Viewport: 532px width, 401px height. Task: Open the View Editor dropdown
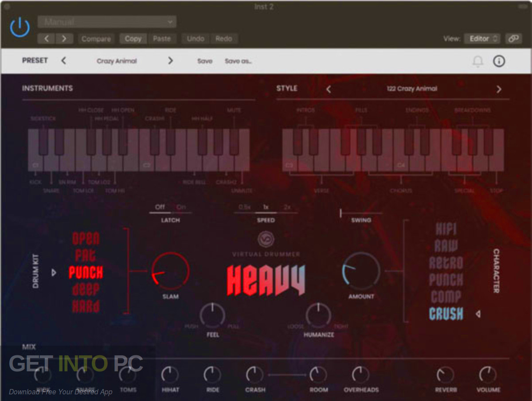[x=482, y=39]
